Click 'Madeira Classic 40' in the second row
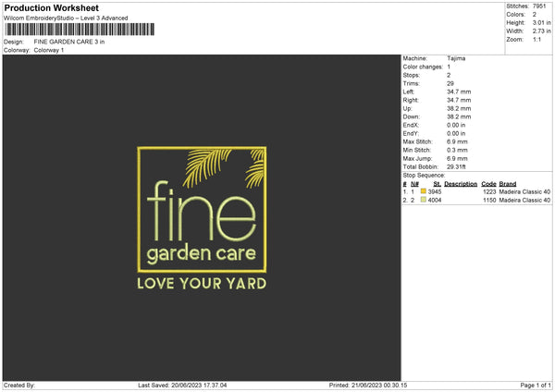The width and height of the screenshot is (555, 392). click(524, 201)
